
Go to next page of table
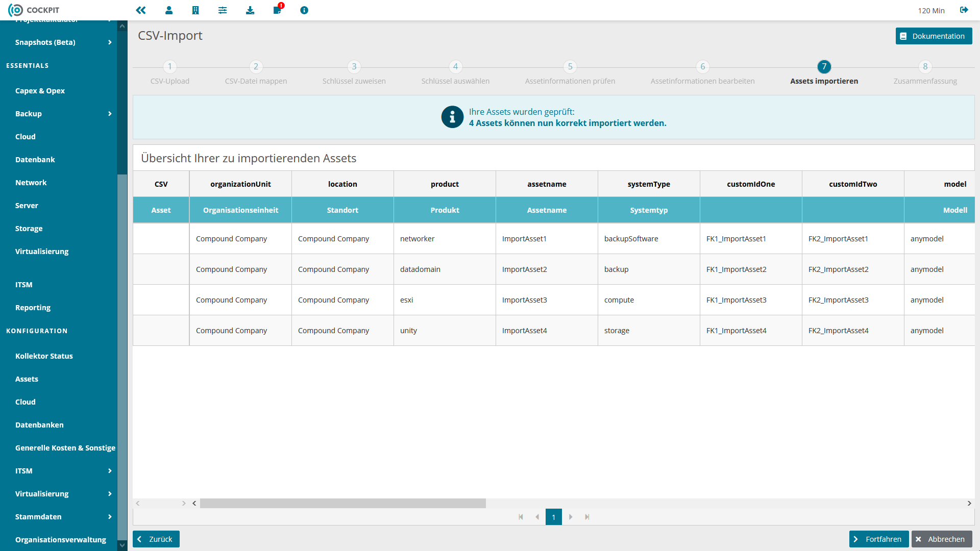(571, 517)
